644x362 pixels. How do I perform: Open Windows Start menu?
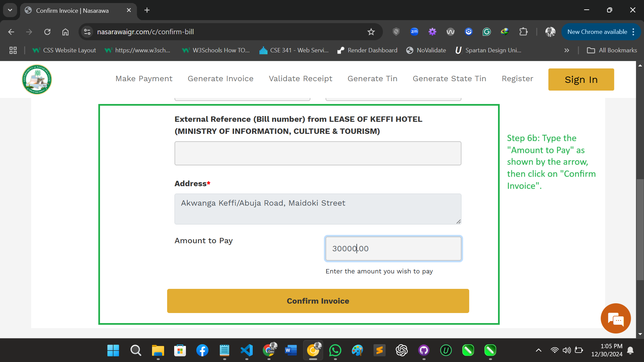click(113, 351)
